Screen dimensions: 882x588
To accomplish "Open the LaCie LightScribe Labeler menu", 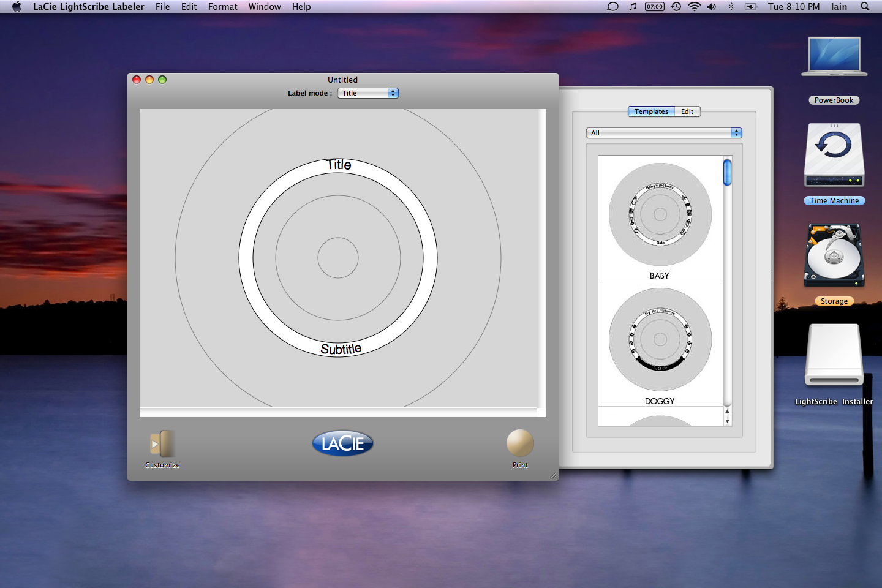I will coord(89,7).
